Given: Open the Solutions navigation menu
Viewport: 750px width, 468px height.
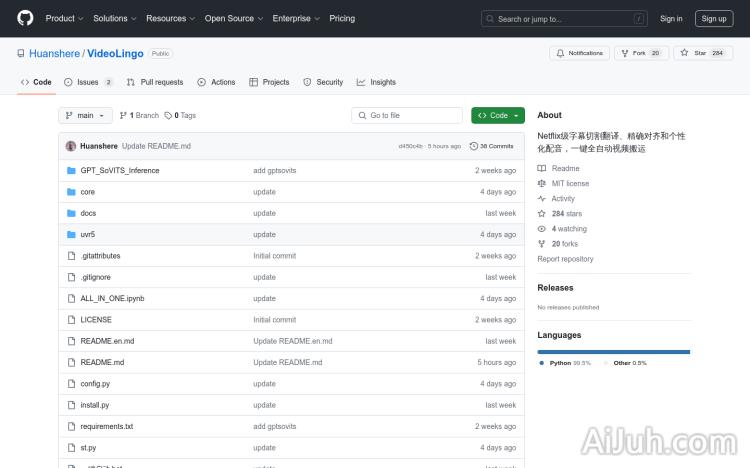Looking at the screenshot, I should (x=114, y=18).
